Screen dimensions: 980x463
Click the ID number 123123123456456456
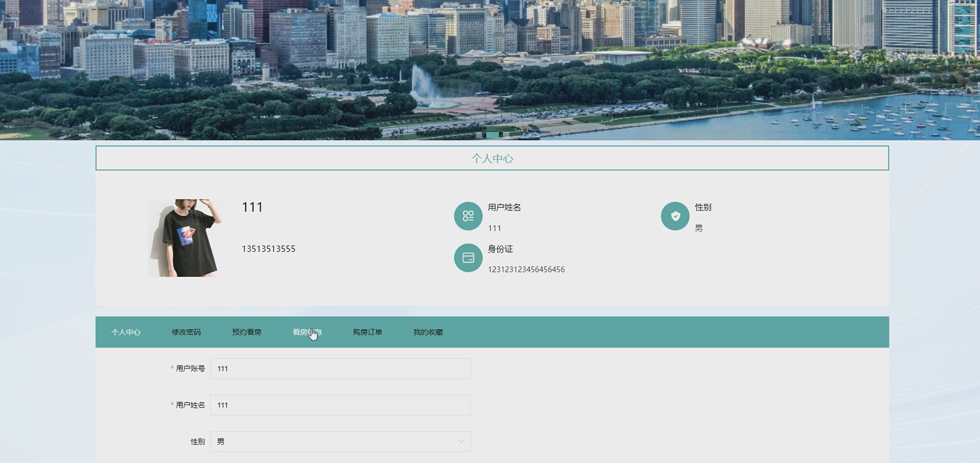526,269
